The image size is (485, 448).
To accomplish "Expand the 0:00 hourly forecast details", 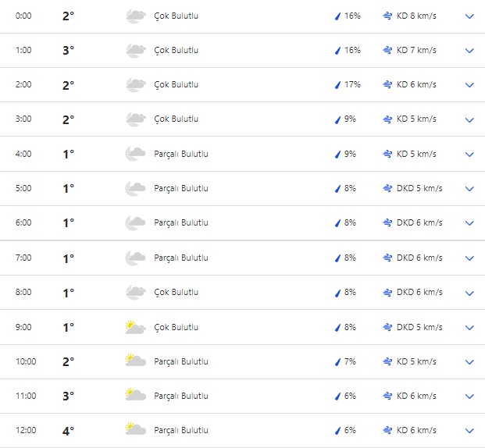I will tap(469, 16).
